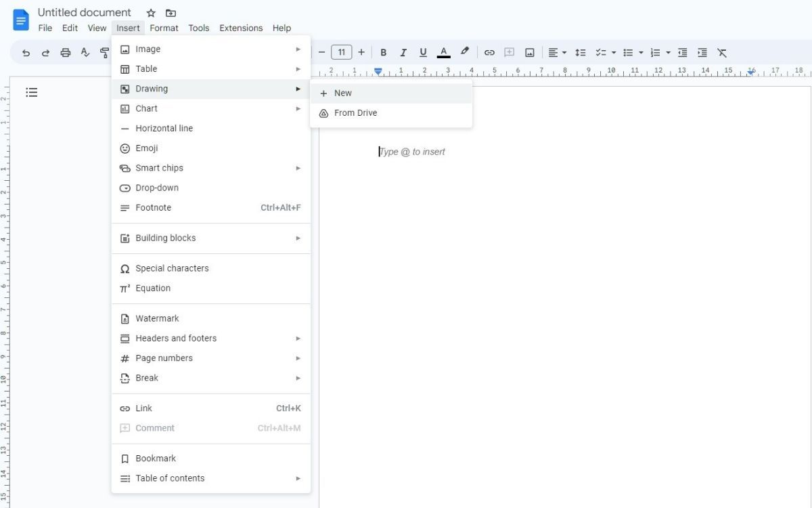
Task: Click the Decrease indent icon
Action: 682,52
